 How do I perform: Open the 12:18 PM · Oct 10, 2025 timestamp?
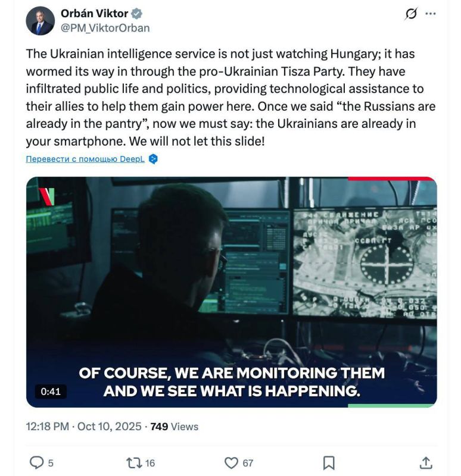tap(84, 426)
